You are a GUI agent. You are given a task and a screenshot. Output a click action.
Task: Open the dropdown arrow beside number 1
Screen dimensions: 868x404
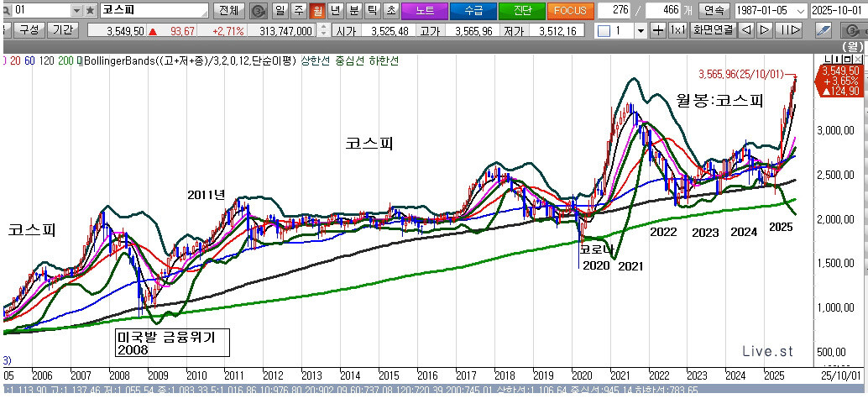(x=641, y=30)
